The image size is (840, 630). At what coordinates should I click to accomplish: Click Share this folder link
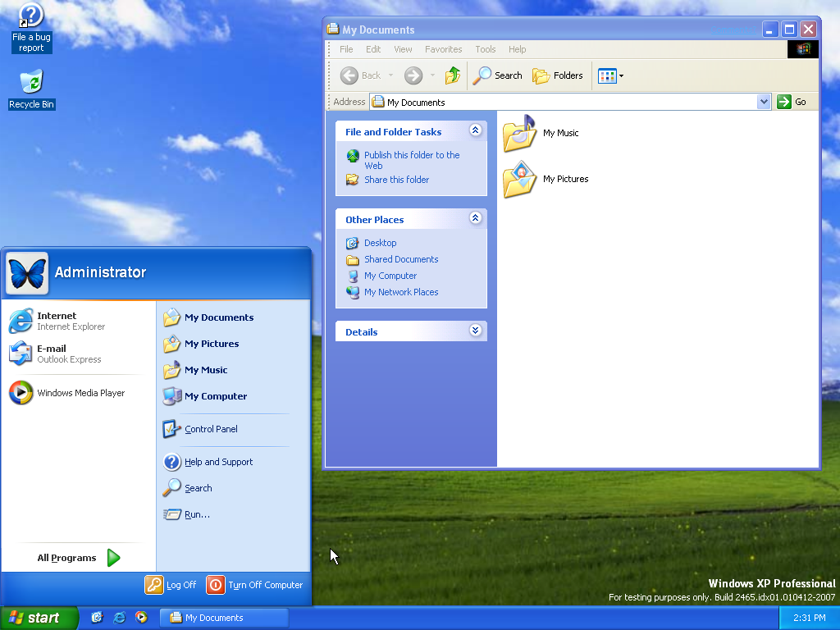coord(396,180)
